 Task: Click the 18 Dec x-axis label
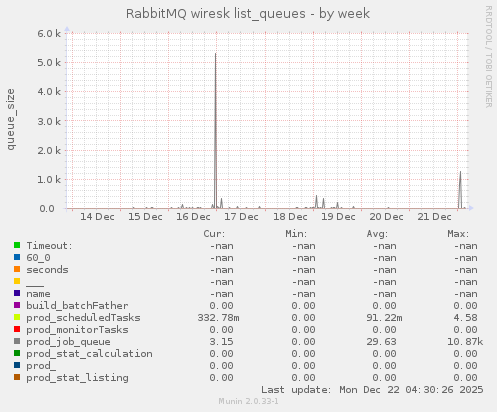tap(290, 217)
